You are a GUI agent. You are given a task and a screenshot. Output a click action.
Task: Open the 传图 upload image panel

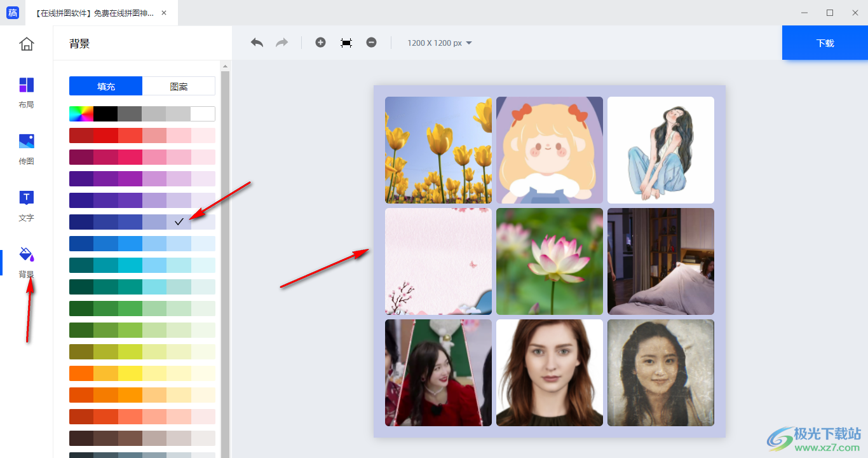coord(26,149)
